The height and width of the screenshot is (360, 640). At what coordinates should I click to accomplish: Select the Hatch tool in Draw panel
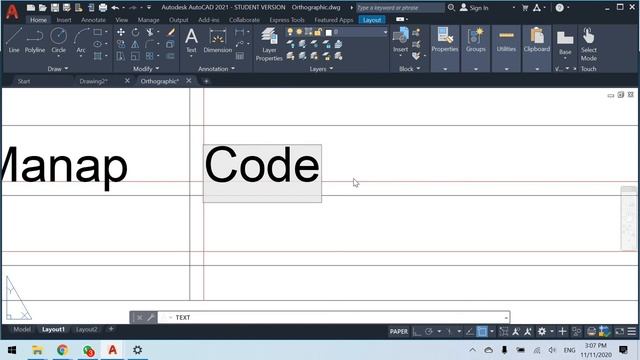click(x=98, y=56)
